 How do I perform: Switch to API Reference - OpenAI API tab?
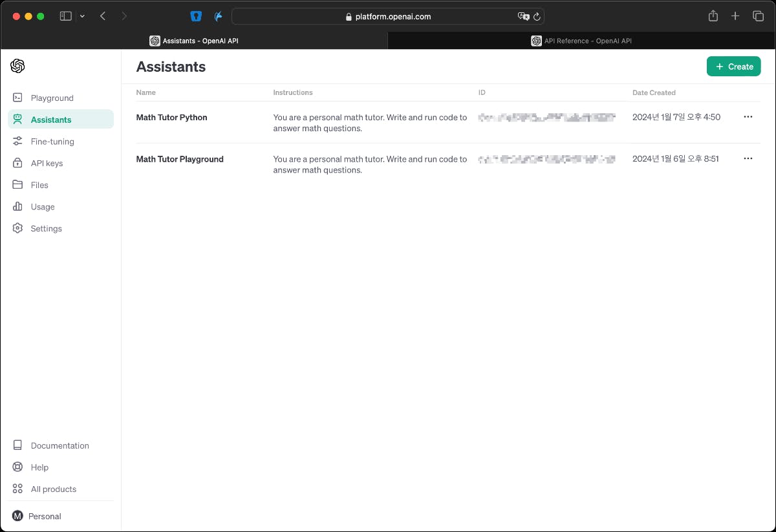[x=581, y=41]
